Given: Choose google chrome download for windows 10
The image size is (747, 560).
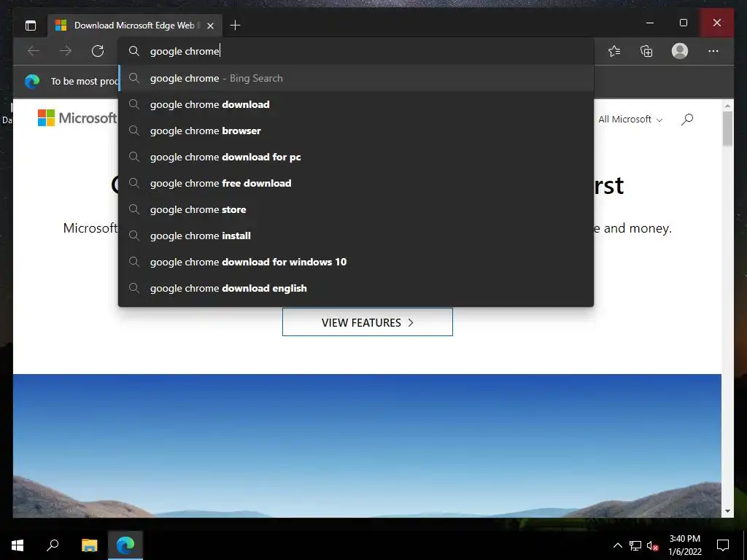Looking at the screenshot, I should point(356,262).
